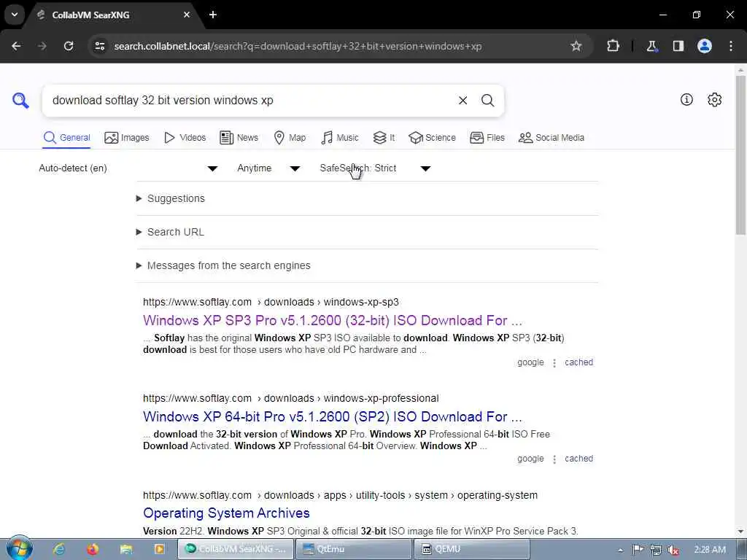This screenshot has height=560, width=747.
Task: Open Windows XP 64-bit Pro result
Action: tap(333, 416)
